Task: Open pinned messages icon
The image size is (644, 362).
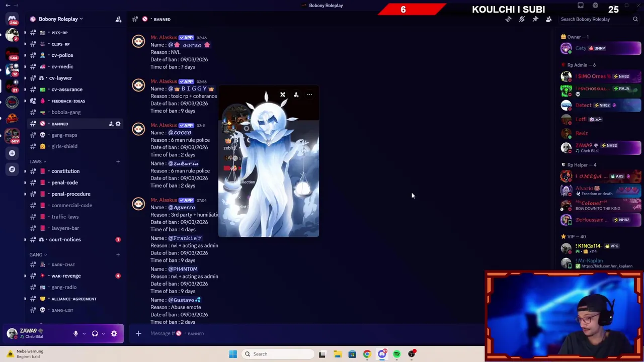Action: pos(535,19)
